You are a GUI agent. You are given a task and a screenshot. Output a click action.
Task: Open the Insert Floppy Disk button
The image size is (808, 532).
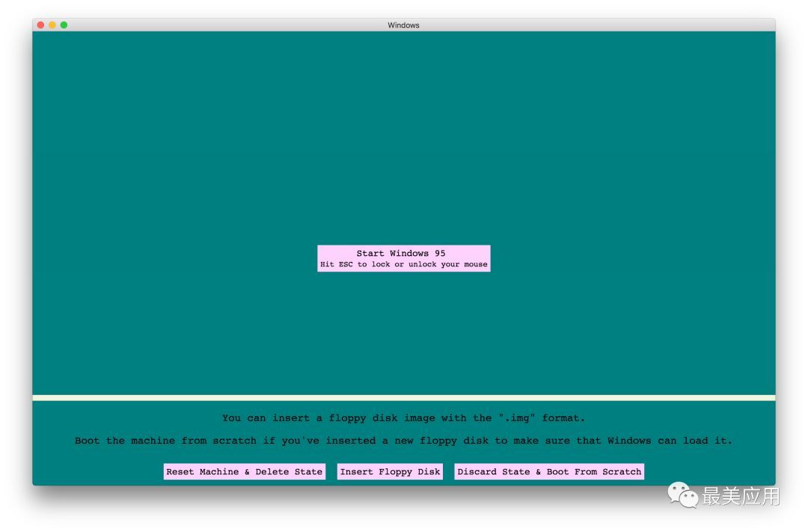point(390,471)
